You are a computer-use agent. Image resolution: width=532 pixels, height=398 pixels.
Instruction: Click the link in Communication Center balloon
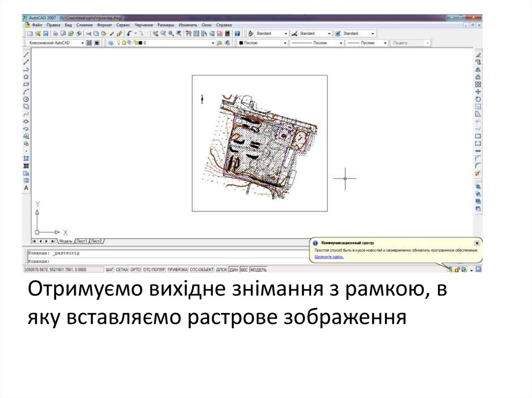[329, 257]
